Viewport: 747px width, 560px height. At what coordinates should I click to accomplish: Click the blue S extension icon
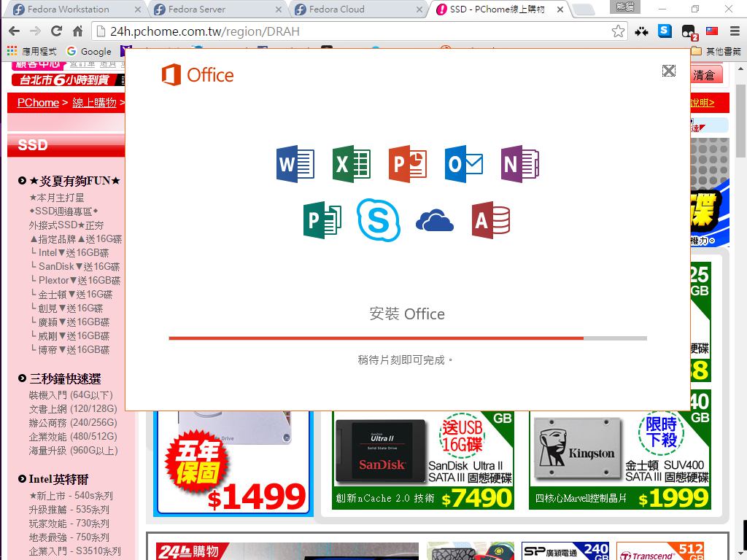coord(665,31)
